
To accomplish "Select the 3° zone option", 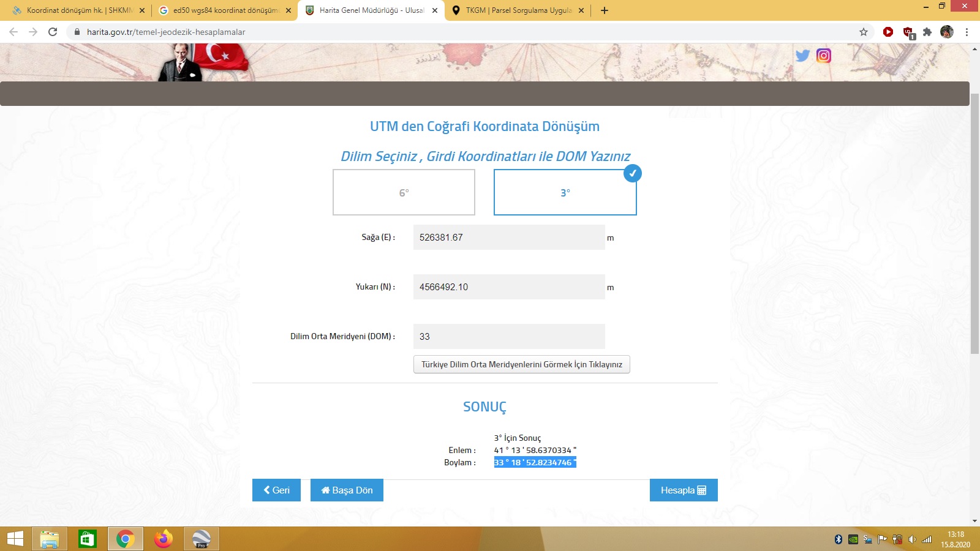I will click(565, 192).
